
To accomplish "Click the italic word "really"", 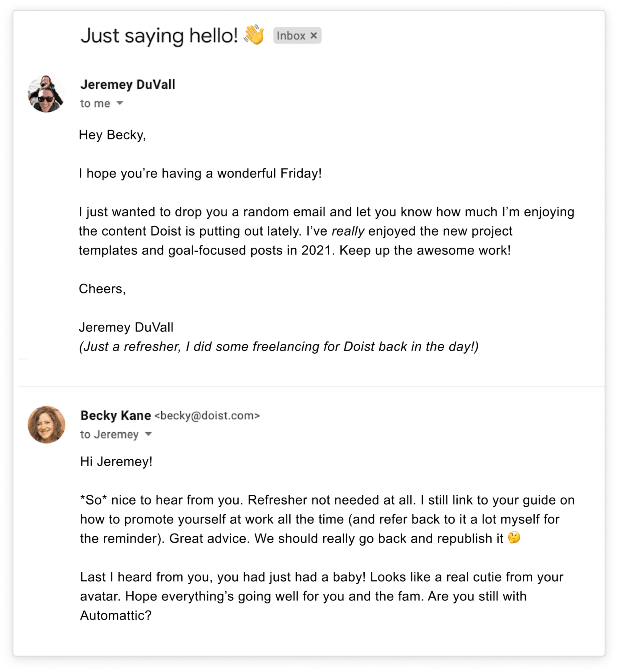I will 348,231.
